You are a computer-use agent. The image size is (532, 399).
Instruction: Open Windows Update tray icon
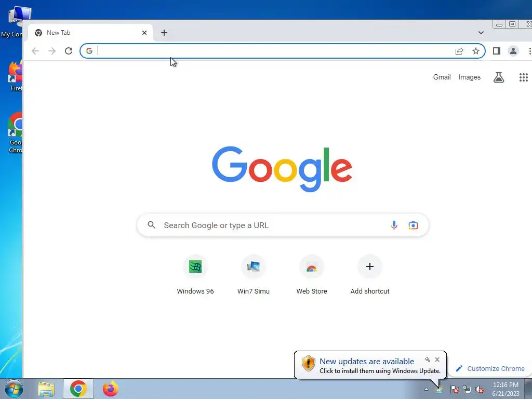(439, 390)
